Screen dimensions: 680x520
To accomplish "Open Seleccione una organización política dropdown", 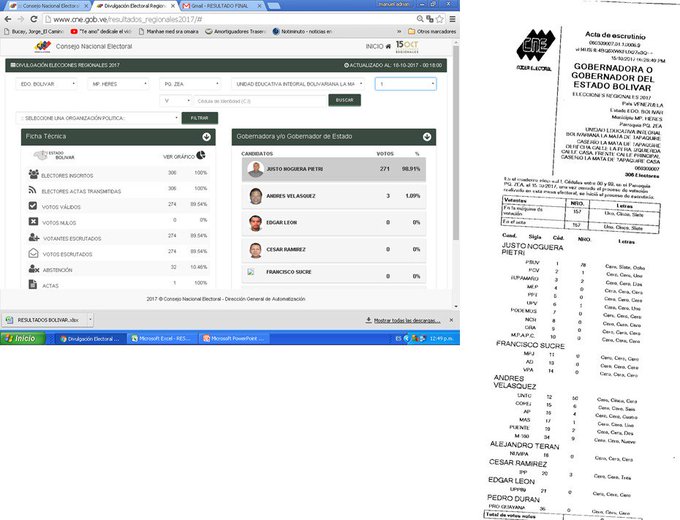I will tap(98, 118).
